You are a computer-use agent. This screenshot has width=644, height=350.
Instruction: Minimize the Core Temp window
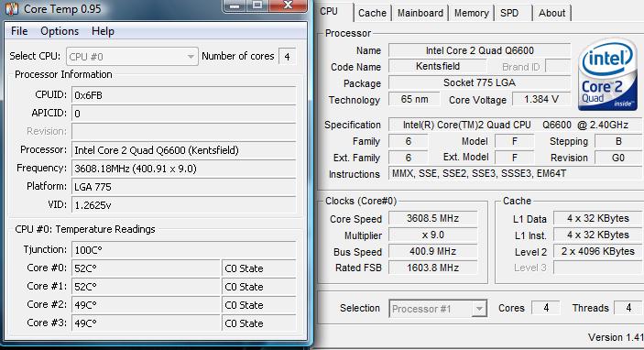(x=235, y=5)
